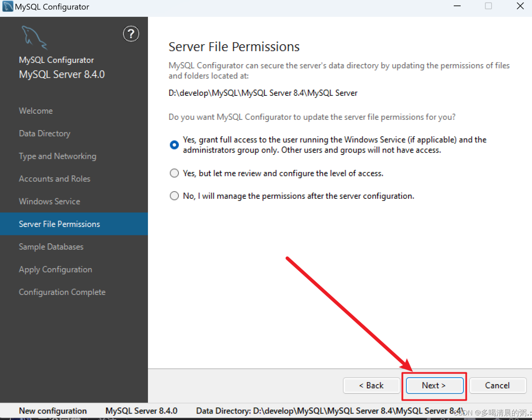Viewport: 532px width, 420px height.
Task: Select the manage permissions myself option
Action: (x=174, y=196)
